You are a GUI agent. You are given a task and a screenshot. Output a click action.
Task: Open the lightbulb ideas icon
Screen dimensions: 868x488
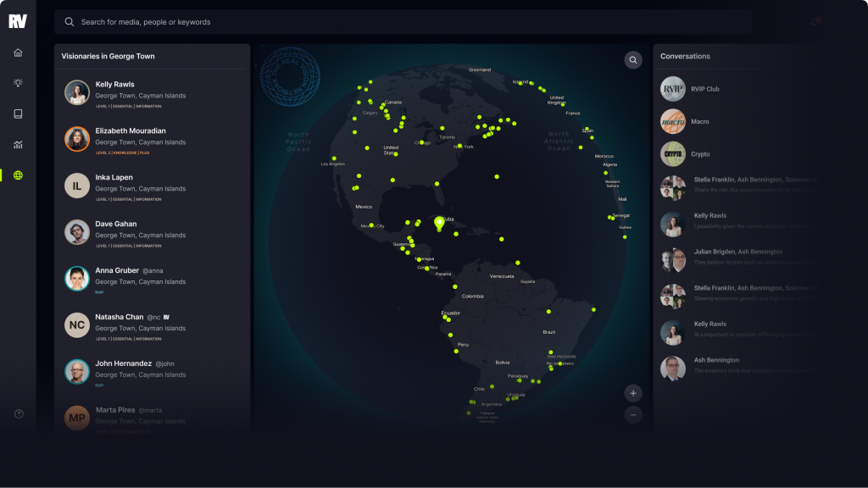coord(18,83)
